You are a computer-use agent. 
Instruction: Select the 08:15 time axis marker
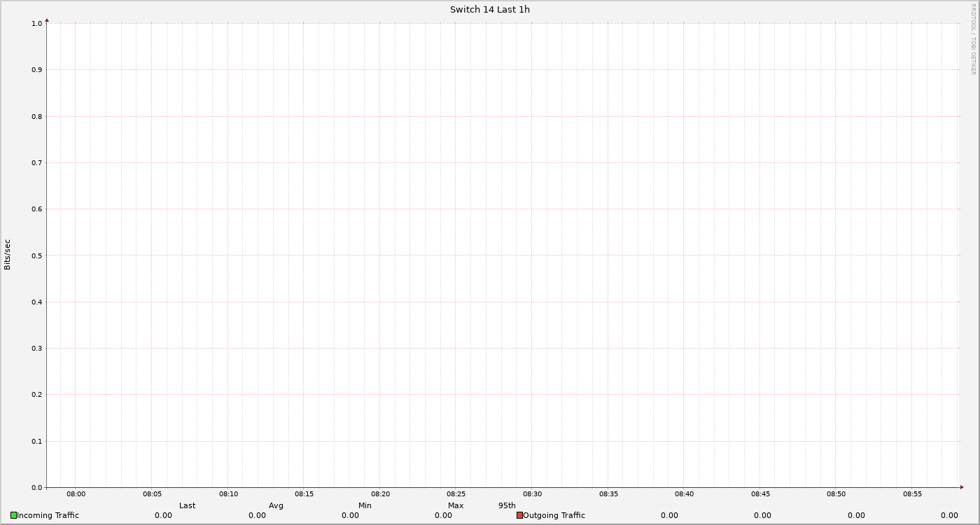point(304,494)
